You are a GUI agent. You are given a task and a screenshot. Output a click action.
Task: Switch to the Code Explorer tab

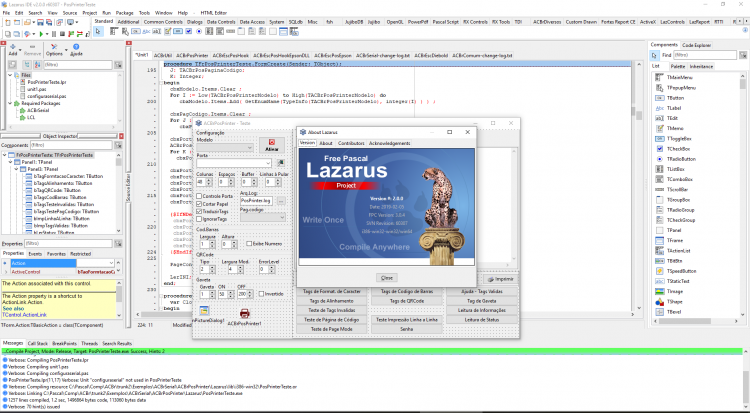[x=696, y=45]
